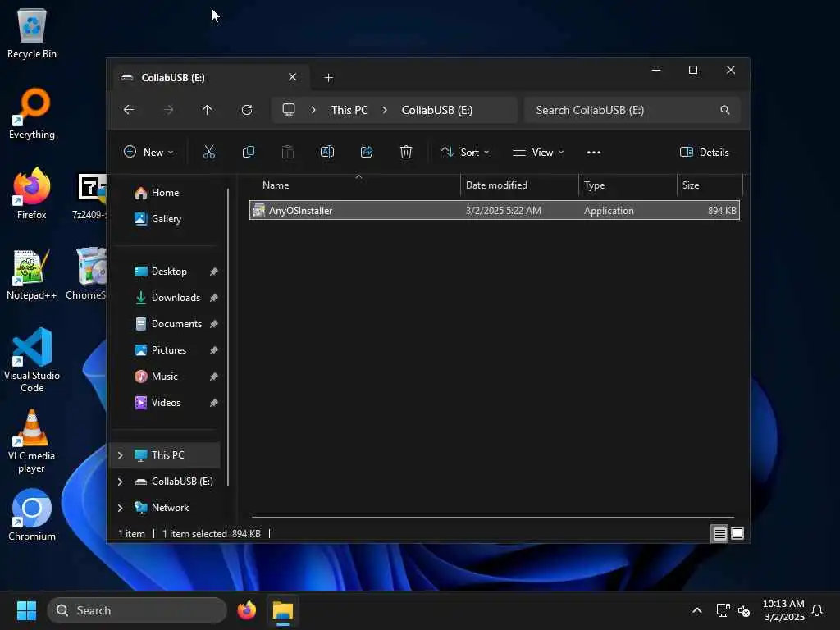The width and height of the screenshot is (840, 630).
Task: Select the AnyOSInstaller file
Action: pyautogui.click(x=495, y=211)
